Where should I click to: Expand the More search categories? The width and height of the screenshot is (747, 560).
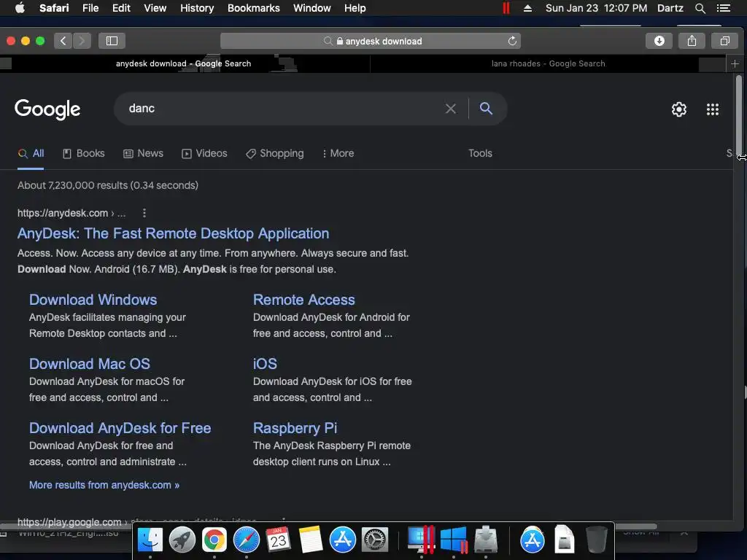click(338, 153)
